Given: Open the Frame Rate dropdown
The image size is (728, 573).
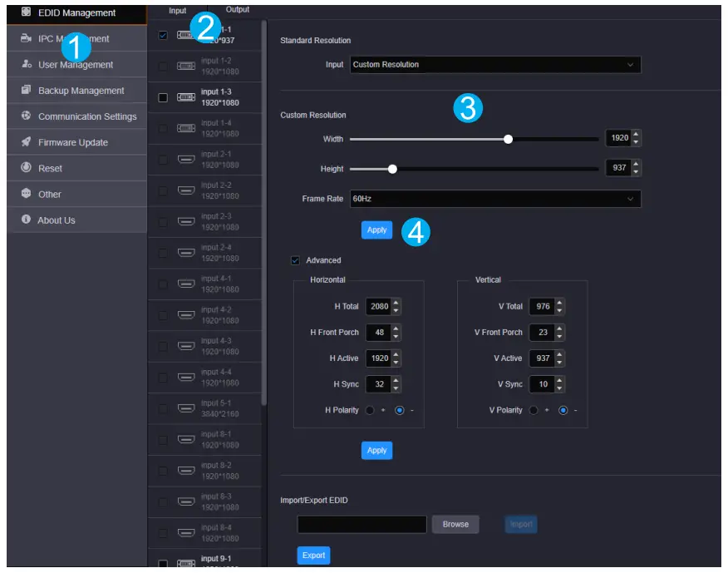Looking at the screenshot, I should pyautogui.click(x=495, y=199).
